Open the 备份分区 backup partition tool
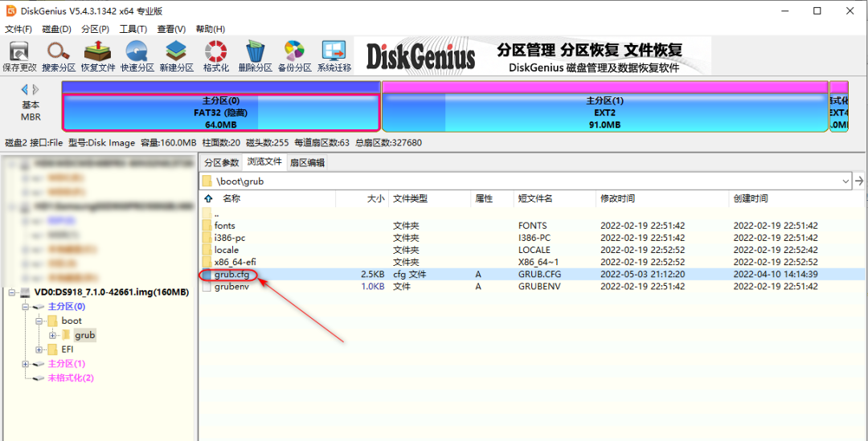Viewport: 868px width, 441px height. pyautogui.click(x=294, y=56)
